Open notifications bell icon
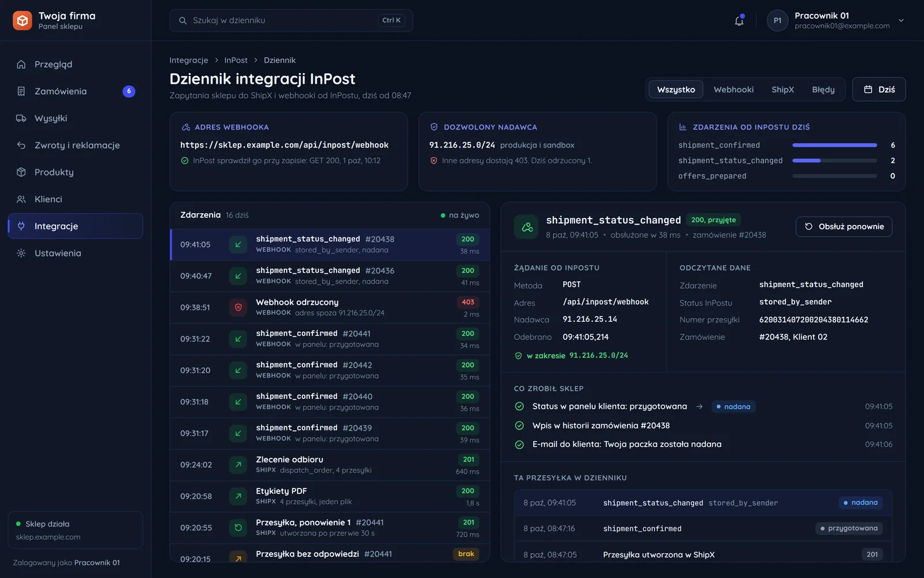The width and height of the screenshot is (924, 578). (739, 21)
